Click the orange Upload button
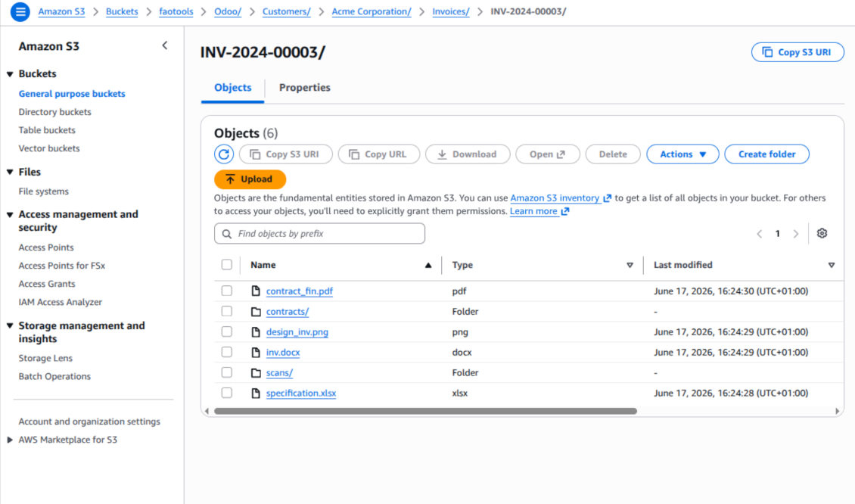 [250, 179]
